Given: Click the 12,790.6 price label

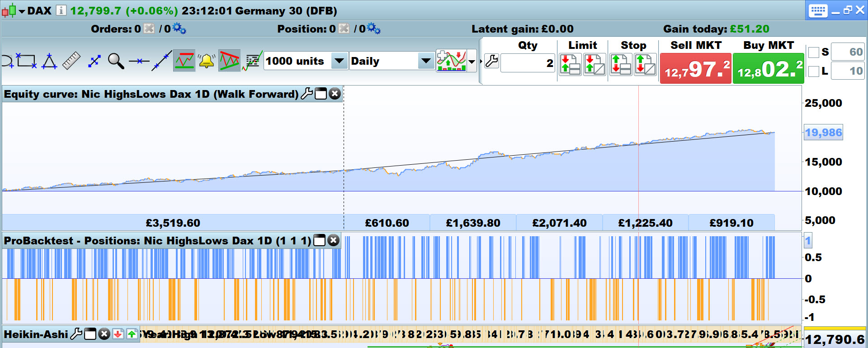Looking at the screenshot, I should tap(835, 339).
